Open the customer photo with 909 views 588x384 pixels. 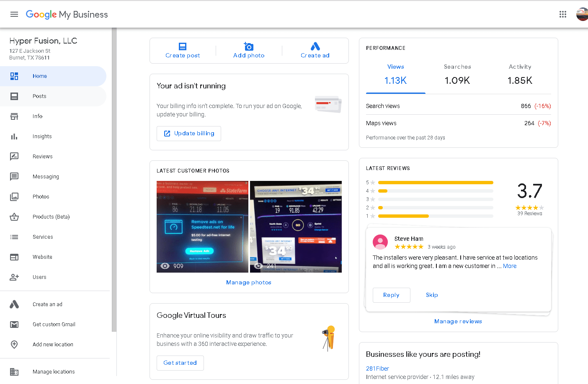tap(202, 227)
